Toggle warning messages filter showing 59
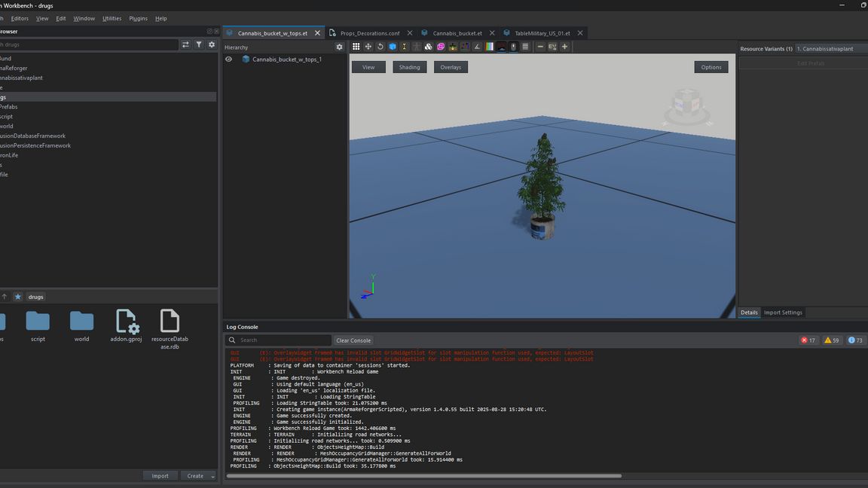The width and height of the screenshot is (868, 488). [832, 340]
